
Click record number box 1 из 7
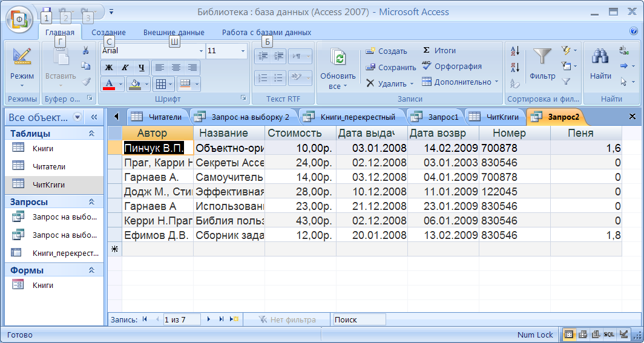coord(181,319)
